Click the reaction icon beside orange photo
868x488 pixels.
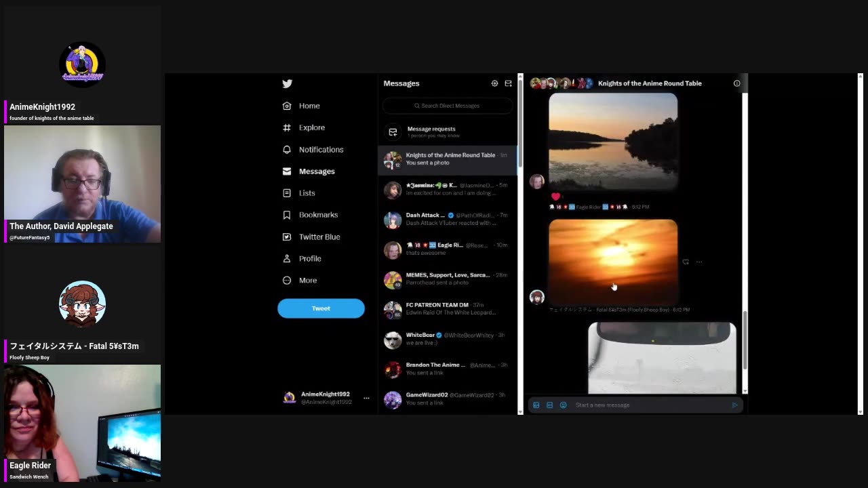[686, 262]
